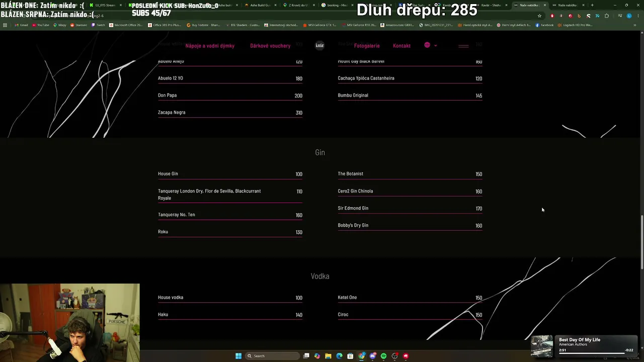This screenshot has width=644, height=362.
Task: Click the red hand adblock extension icon
Action: [552, 16]
